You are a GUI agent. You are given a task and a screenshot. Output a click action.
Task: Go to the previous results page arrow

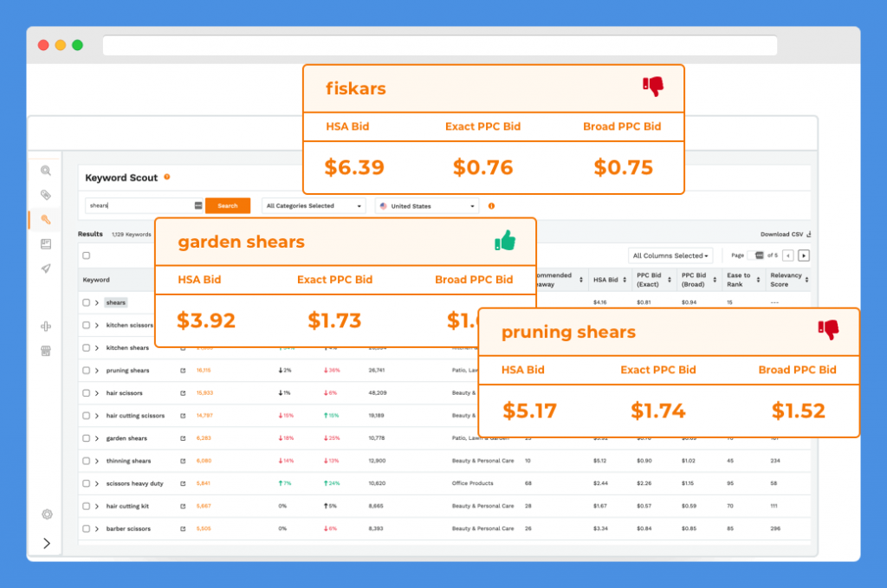pos(788,255)
